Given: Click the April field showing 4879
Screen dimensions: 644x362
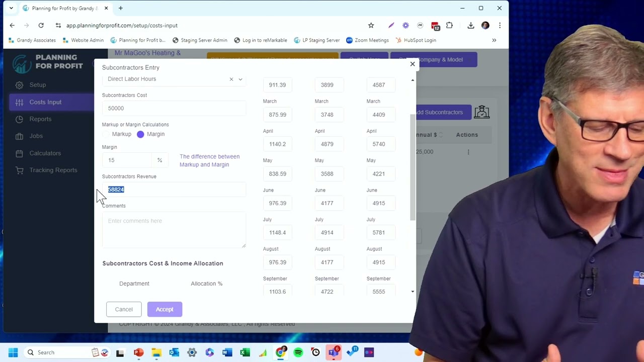Looking at the screenshot, I should point(330,144).
